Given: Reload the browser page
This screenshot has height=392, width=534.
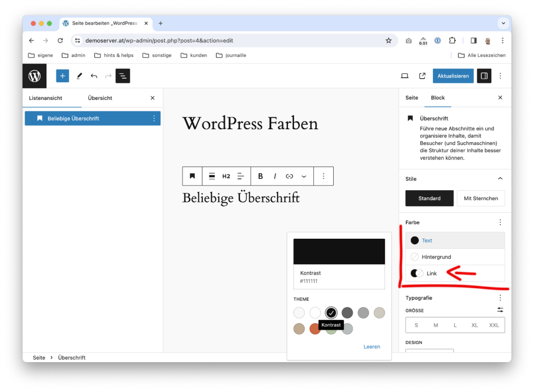Looking at the screenshot, I should 60,41.
